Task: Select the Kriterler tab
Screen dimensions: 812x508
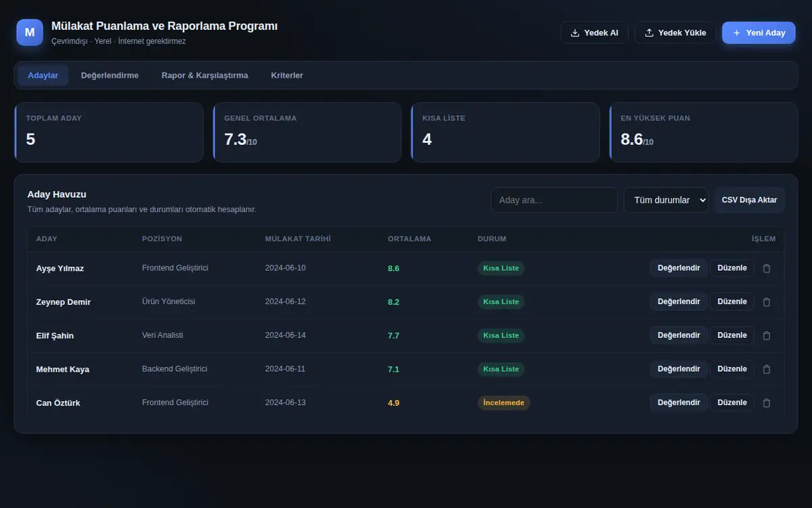Action: pyautogui.click(x=287, y=75)
